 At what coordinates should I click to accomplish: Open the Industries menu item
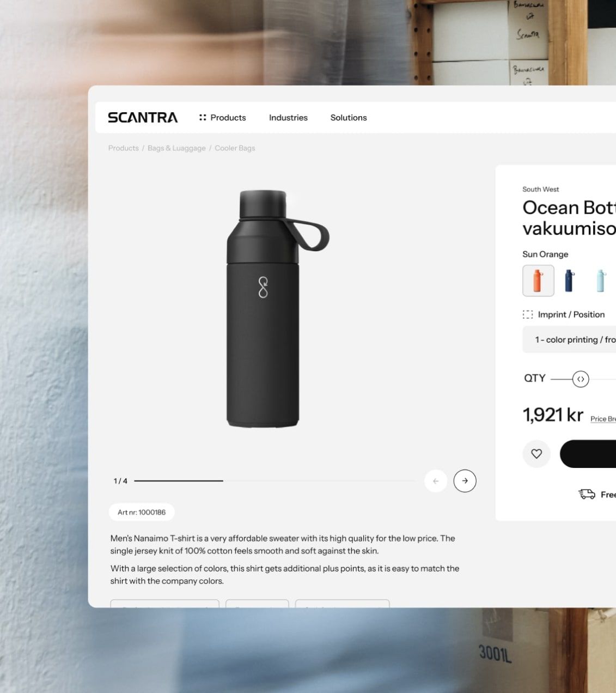point(288,118)
